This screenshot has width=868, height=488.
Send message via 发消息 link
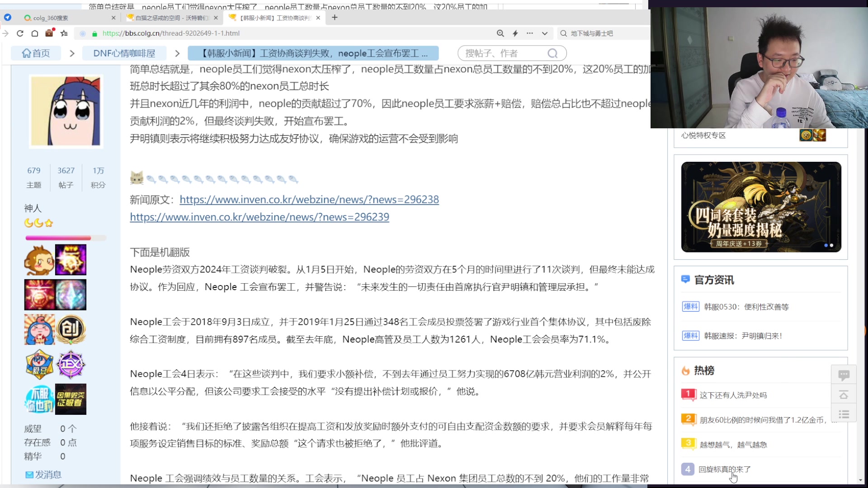[x=43, y=474]
